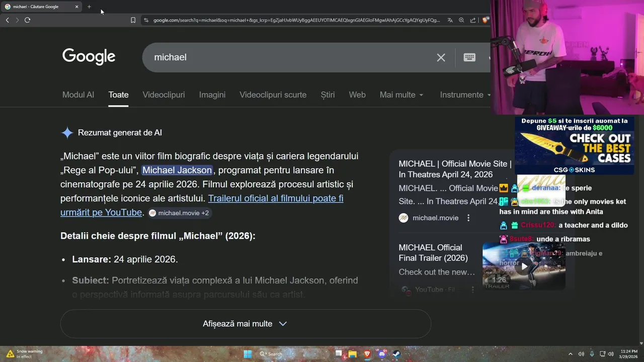Click the CSGO Skins giveaway banner
Viewport: 644px width, 362px height.
coord(574,145)
